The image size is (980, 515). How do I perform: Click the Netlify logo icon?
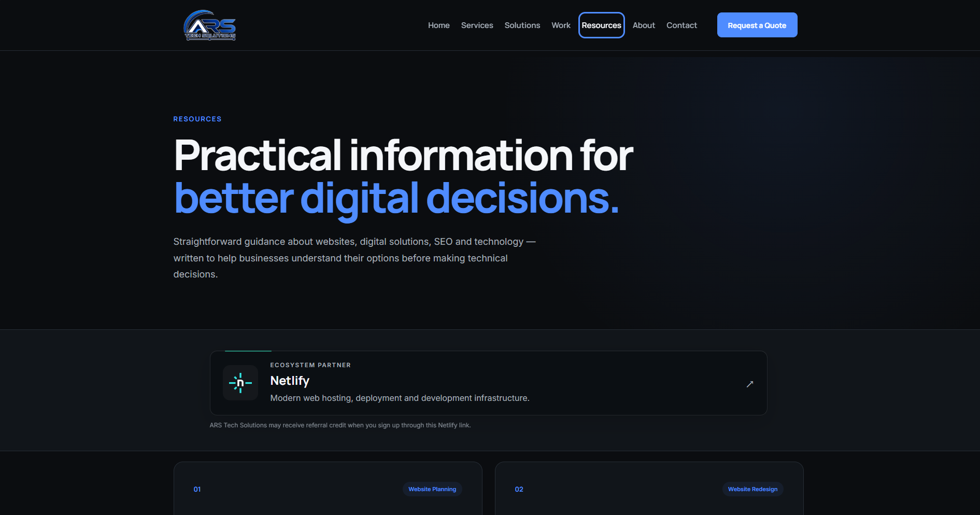coord(240,383)
